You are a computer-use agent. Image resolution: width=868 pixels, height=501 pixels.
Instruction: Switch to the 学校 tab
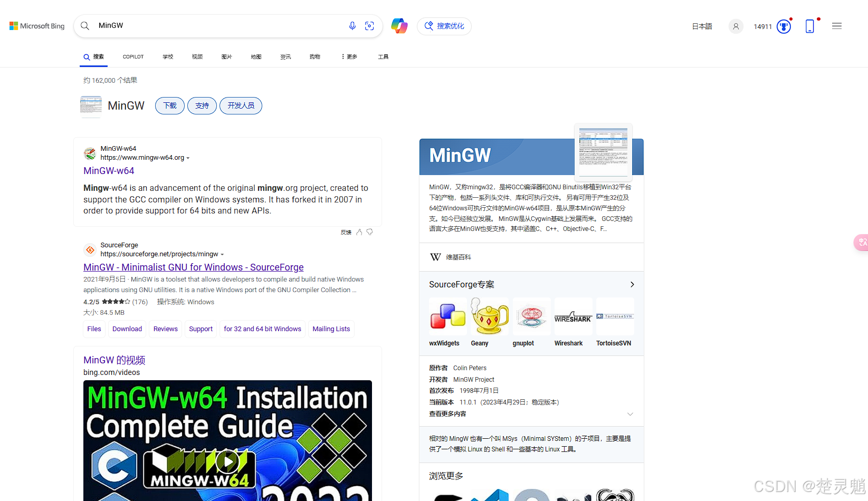point(168,57)
